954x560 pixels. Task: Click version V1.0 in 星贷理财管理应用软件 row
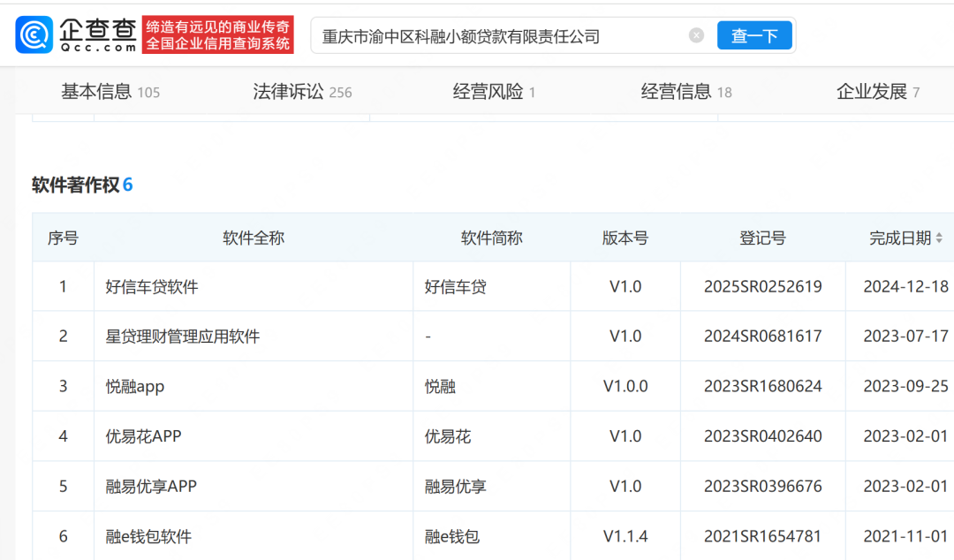click(x=625, y=337)
